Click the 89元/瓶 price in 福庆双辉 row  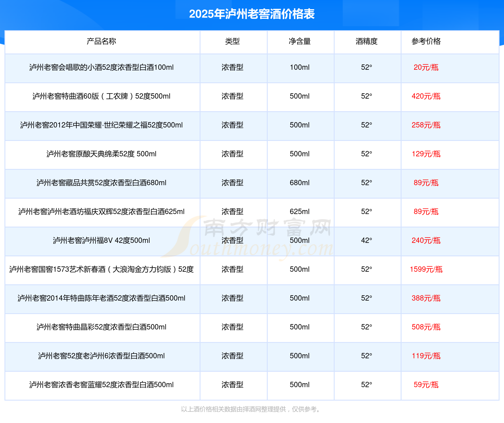tap(426, 211)
